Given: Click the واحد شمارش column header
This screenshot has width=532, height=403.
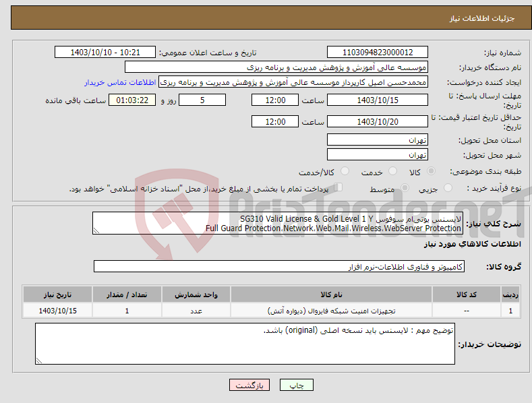Looking at the screenshot, I should pyautogui.click(x=196, y=294).
